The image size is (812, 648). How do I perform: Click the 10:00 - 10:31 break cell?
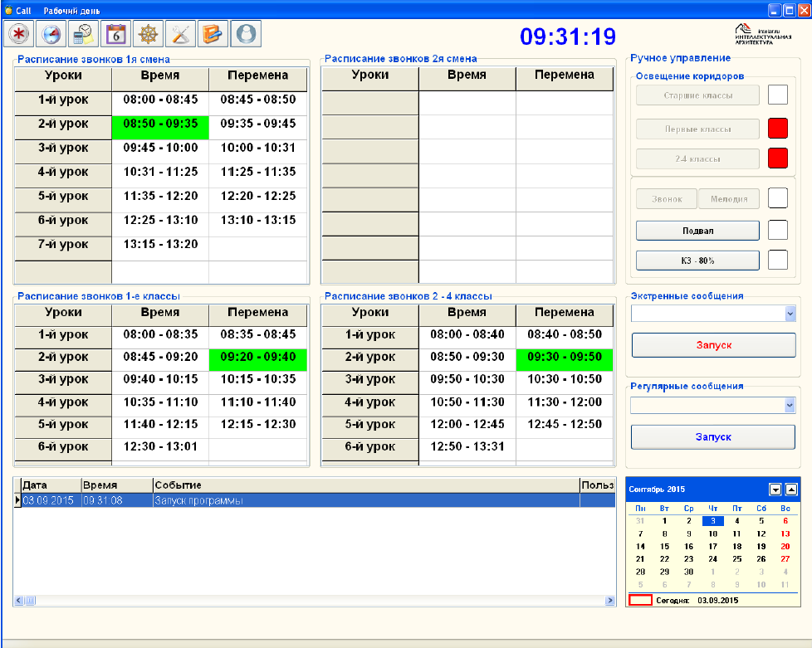(x=258, y=151)
